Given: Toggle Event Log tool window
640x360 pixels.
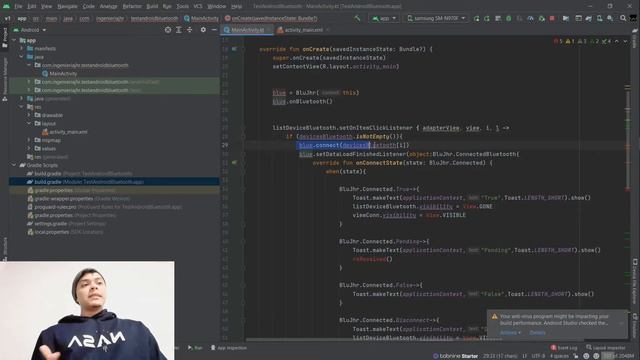Looking at the screenshot, I should [x=564, y=348].
